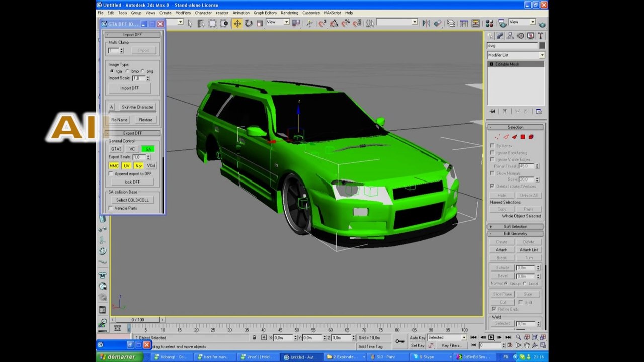
Task: Select the Select and Scale tool
Action: click(x=260, y=23)
